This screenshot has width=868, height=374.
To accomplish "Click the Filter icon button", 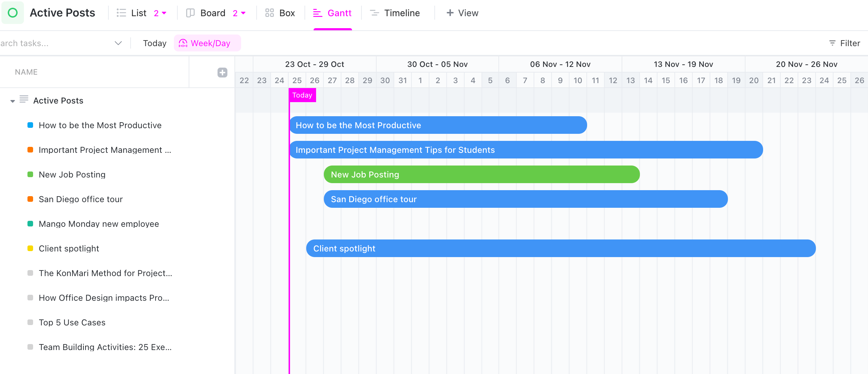I will click(x=832, y=43).
